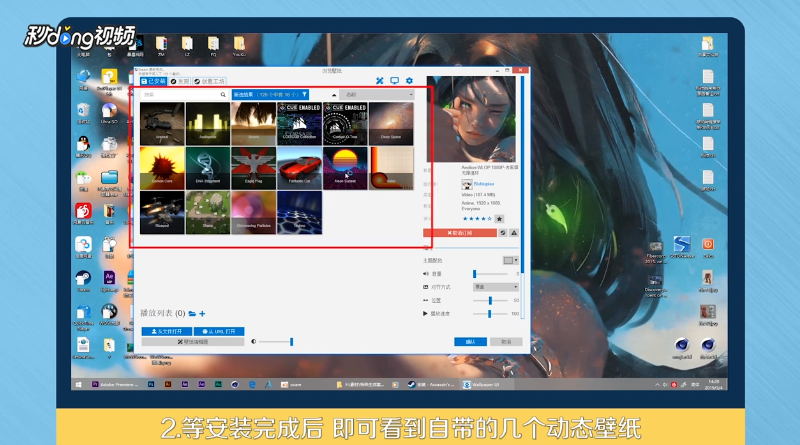800x445 pixels.
Task: Switch to the 创意工坊 workshop tab
Action: pos(209,81)
